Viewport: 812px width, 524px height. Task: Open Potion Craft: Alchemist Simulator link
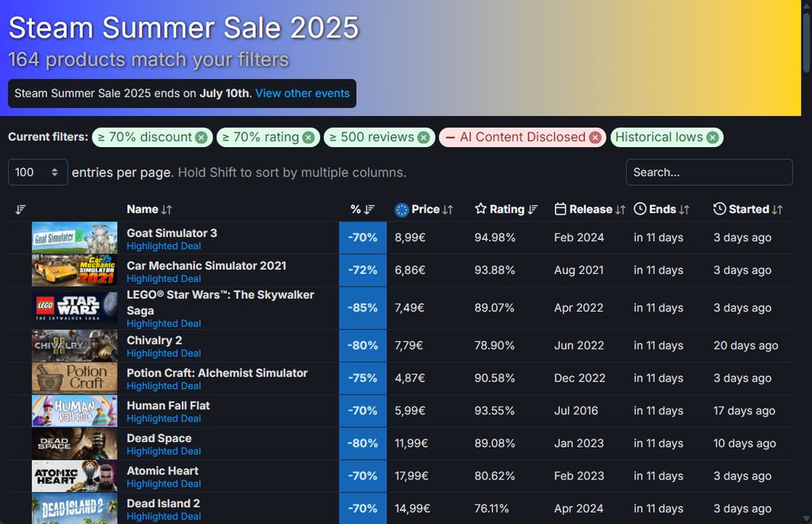tap(217, 373)
